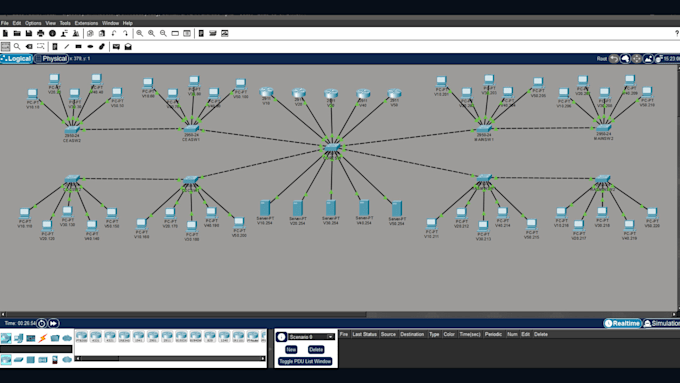Go back one level with Root arrow
The width and height of the screenshot is (680, 383).
(613, 59)
